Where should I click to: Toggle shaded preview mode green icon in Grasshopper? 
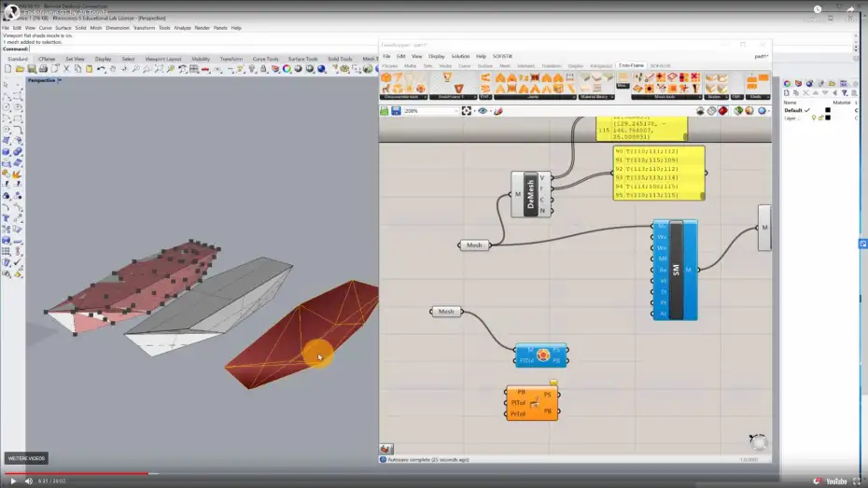coord(738,111)
